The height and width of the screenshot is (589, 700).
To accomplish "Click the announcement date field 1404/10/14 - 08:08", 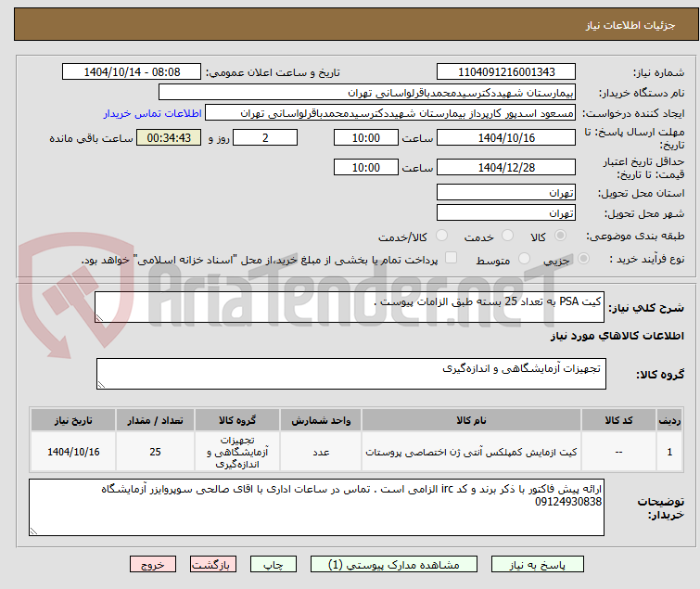I will point(132,72).
